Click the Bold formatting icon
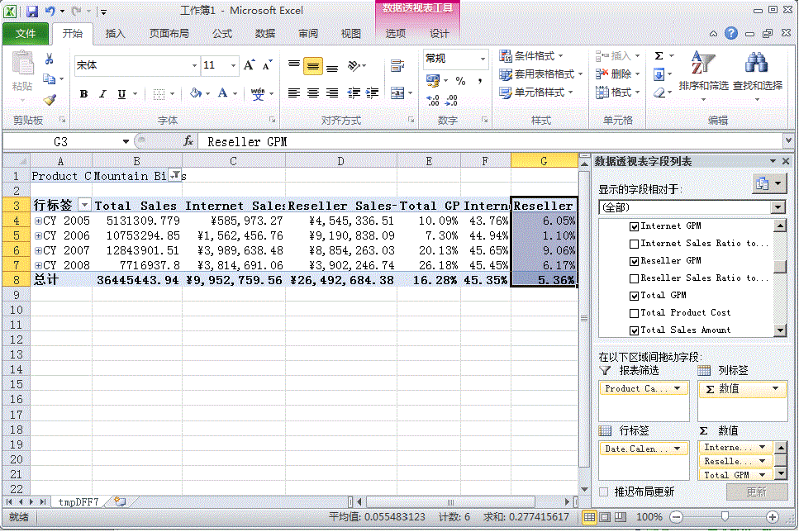This screenshot has width=799, height=532. (x=83, y=94)
